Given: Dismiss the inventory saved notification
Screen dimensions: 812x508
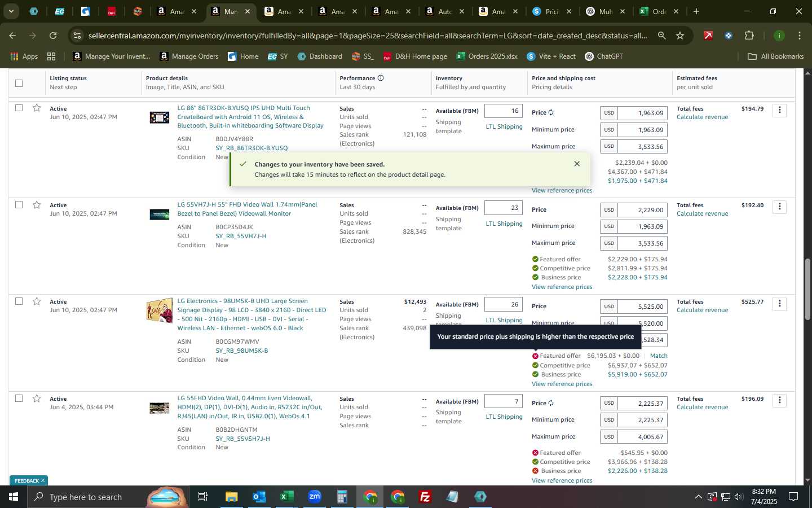Looking at the screenshot, I should 577,164.
